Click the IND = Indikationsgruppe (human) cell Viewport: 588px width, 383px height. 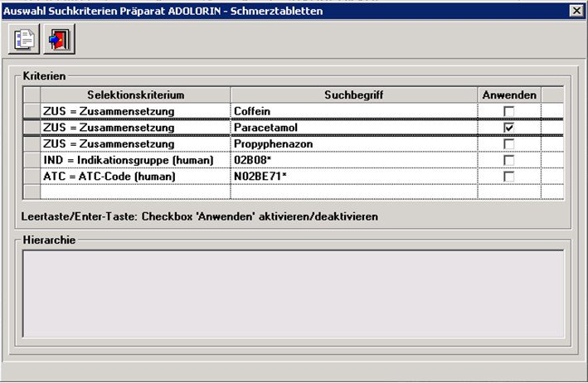[x=135, y=160]
